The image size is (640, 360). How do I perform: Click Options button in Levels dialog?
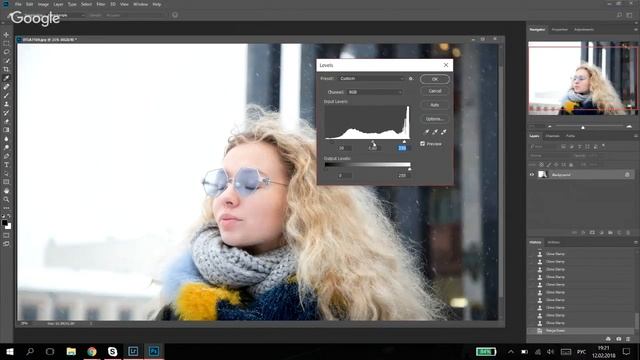coord(435,119)
